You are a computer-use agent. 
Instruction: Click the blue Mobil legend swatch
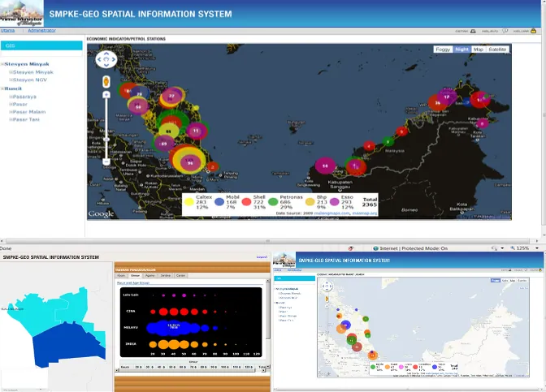click(x=219, y=202)
